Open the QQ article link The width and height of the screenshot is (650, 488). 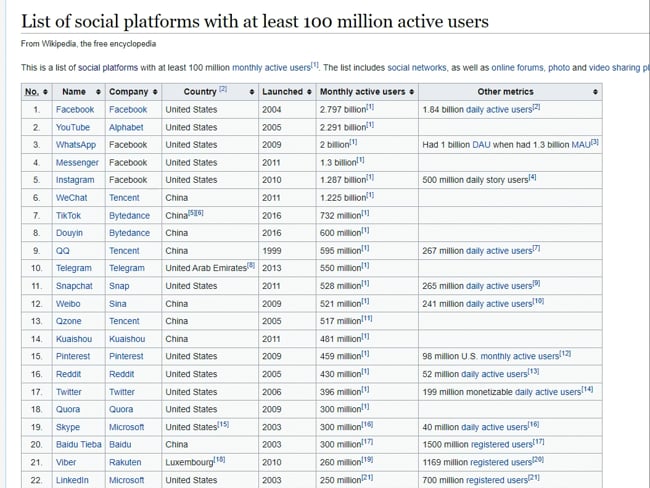63,251
